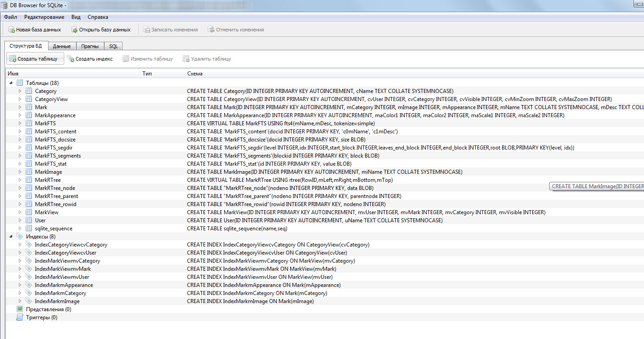644x339 pixels.
Task: Select the sqlite_sequence table row
Action: click(x=53, y=229)
